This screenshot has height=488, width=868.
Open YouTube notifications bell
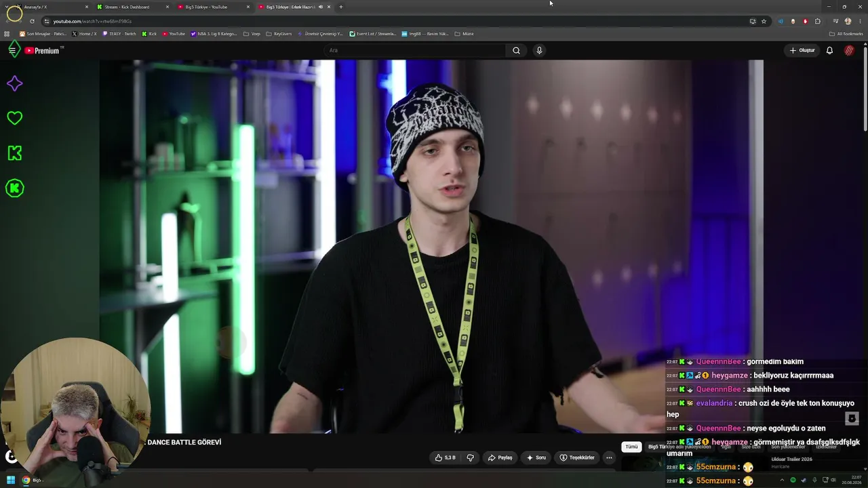829,50
